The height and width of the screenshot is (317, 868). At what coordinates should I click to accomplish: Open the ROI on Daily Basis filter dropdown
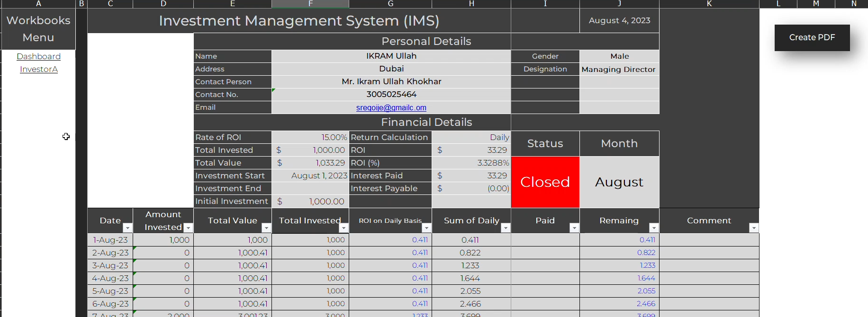coord(426,228)
